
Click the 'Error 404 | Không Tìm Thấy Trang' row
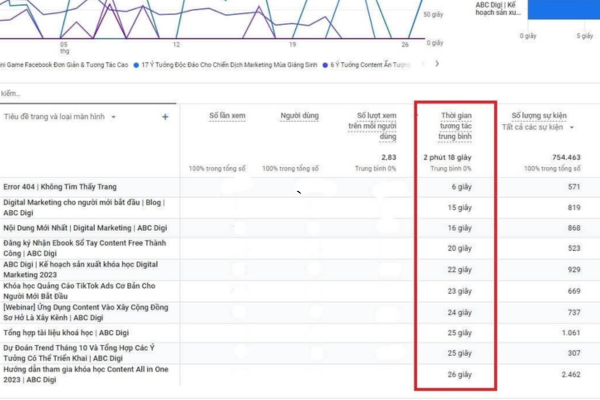tap(300, 187)
